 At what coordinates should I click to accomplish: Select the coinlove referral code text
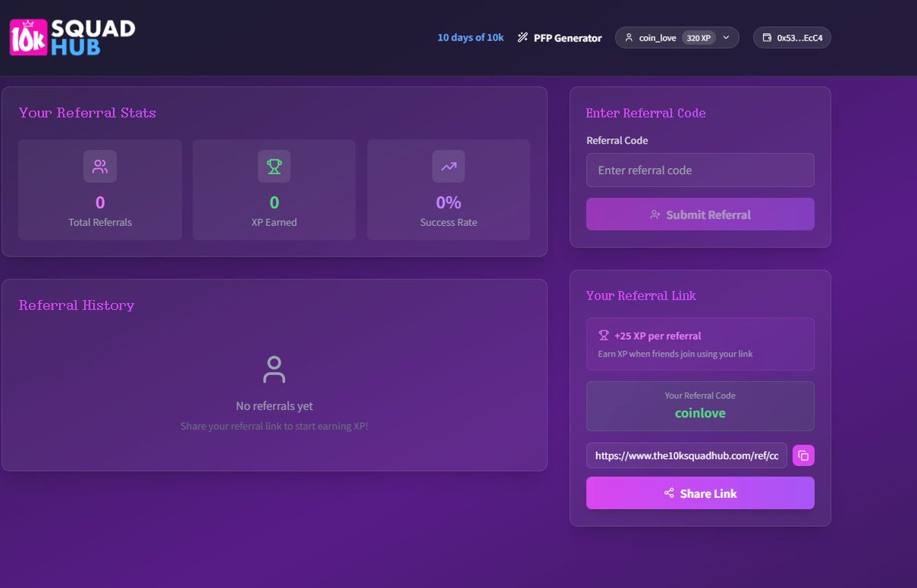pyautogui.click(x=700, y=413)
